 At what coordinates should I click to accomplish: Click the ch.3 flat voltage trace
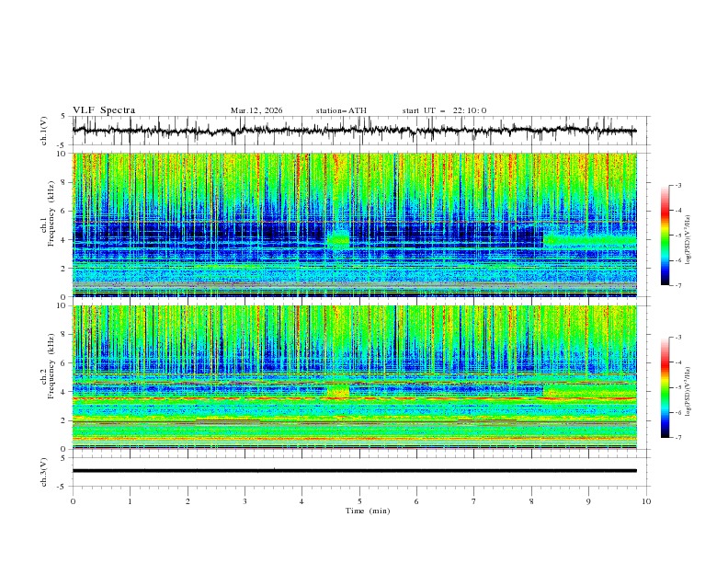pyautogui.click(x=354, y=471)
